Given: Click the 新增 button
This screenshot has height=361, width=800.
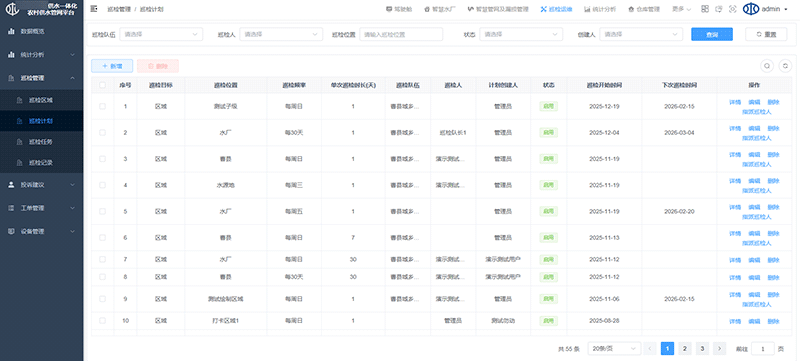Looking at the screenshot, I should coord(112,66).
